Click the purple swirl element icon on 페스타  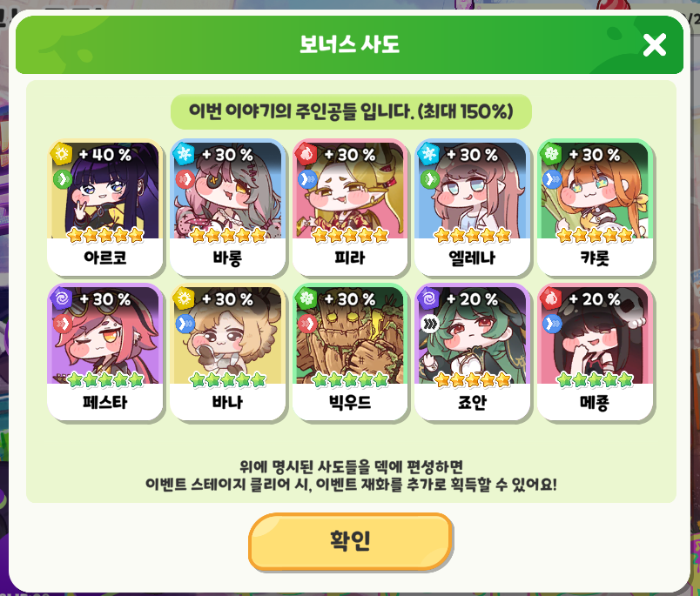(62, 298)
